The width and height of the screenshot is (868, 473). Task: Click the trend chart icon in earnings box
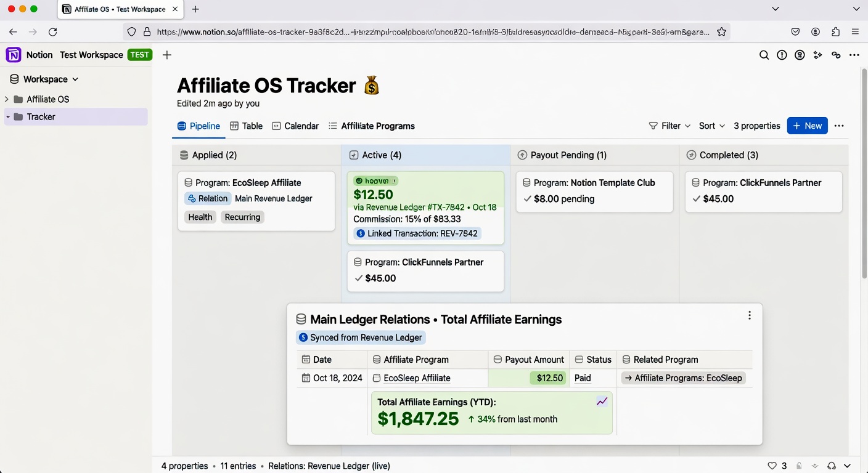point(602,402)
